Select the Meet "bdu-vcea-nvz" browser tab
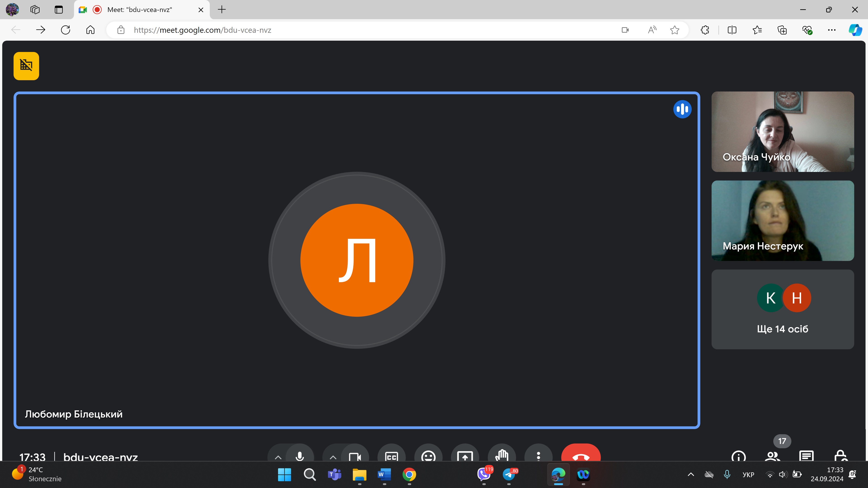Screen dimensions: 868x488 [x=140, y=9]
